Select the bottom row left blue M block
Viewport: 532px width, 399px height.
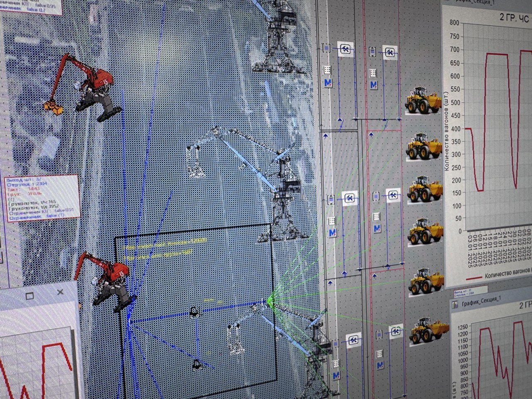337,376
